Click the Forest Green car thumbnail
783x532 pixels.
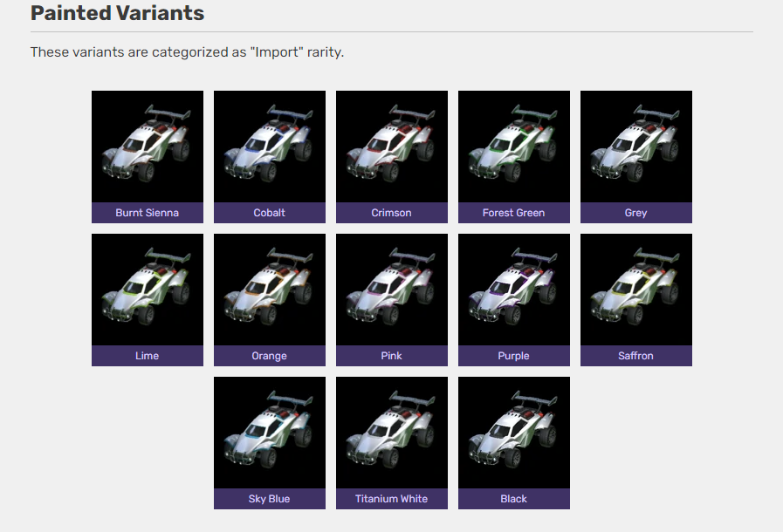(x=513, y=147)
